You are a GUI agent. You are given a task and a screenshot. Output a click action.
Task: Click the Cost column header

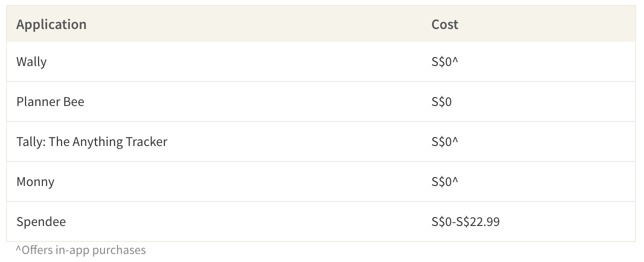click(x=444, y=24)
